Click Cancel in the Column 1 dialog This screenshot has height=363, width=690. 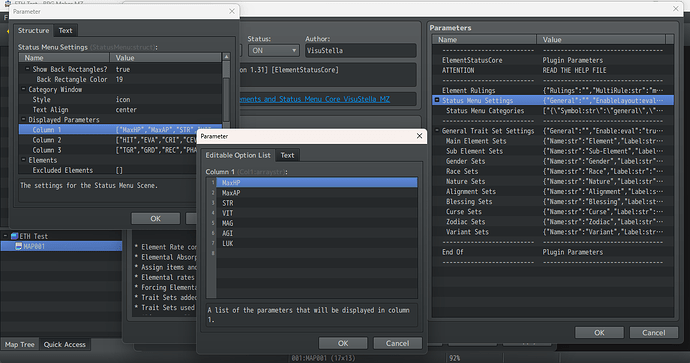tap(397, 343)
